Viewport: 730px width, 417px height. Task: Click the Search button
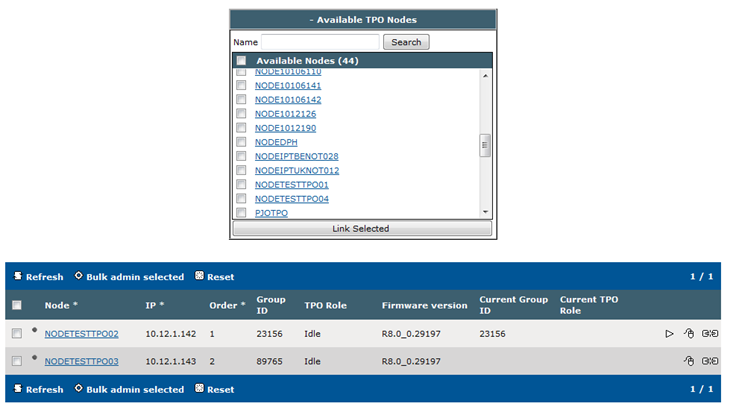coord(406,42)
